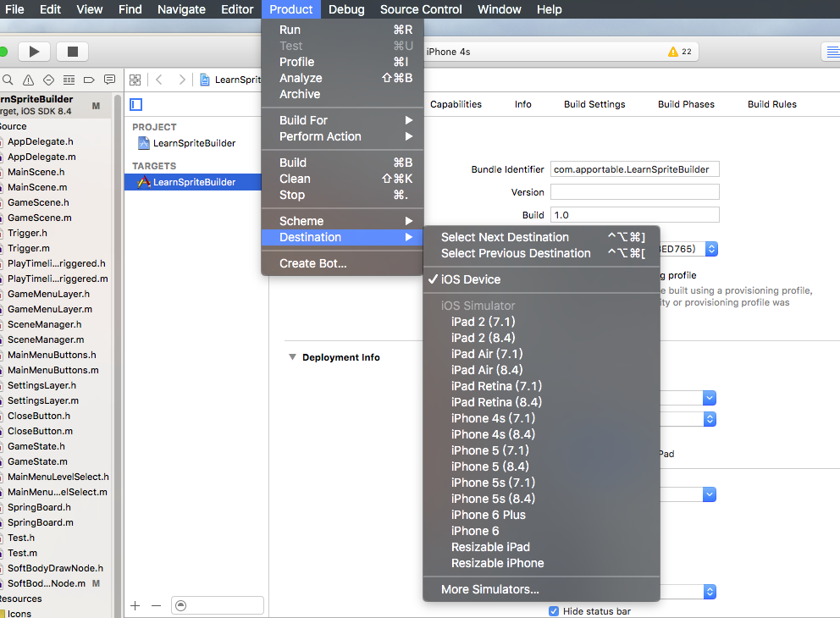The width and height of the screenshot is (840, 618).
Task: Switch to the Build Settings tab
Action: [594, 104]
